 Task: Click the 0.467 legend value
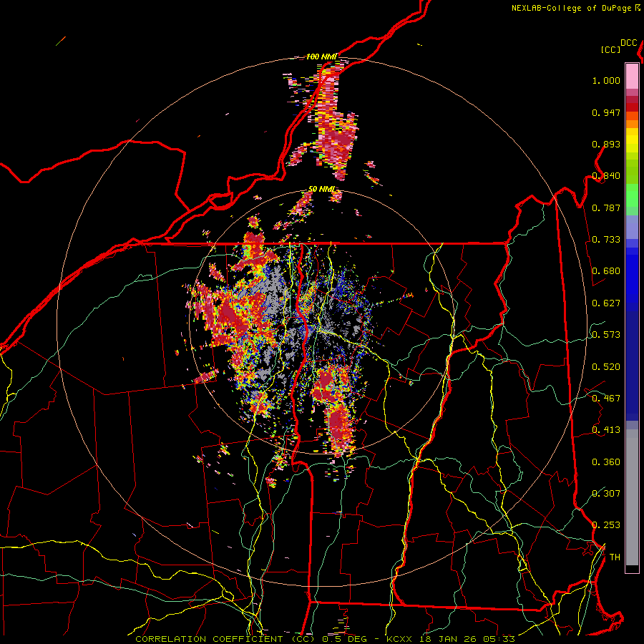606,399
